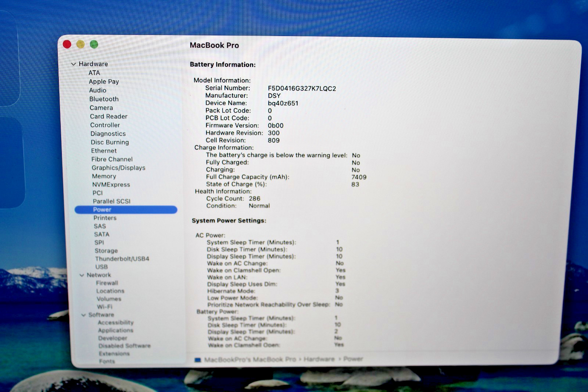Click the System Power Settings heading
The width and height of the screenshot is (588, 392).
(229, 221)
